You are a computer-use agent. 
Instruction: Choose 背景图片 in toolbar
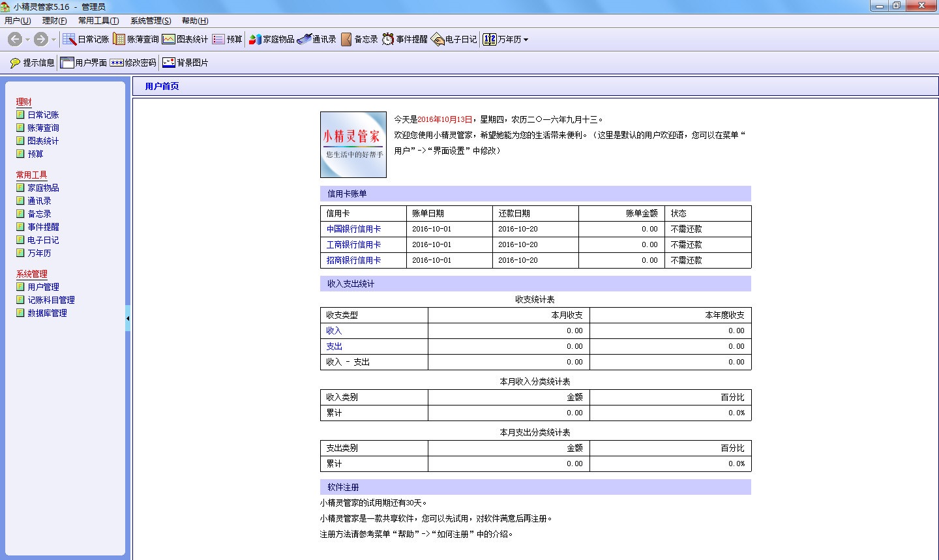(x=185, y=63)
